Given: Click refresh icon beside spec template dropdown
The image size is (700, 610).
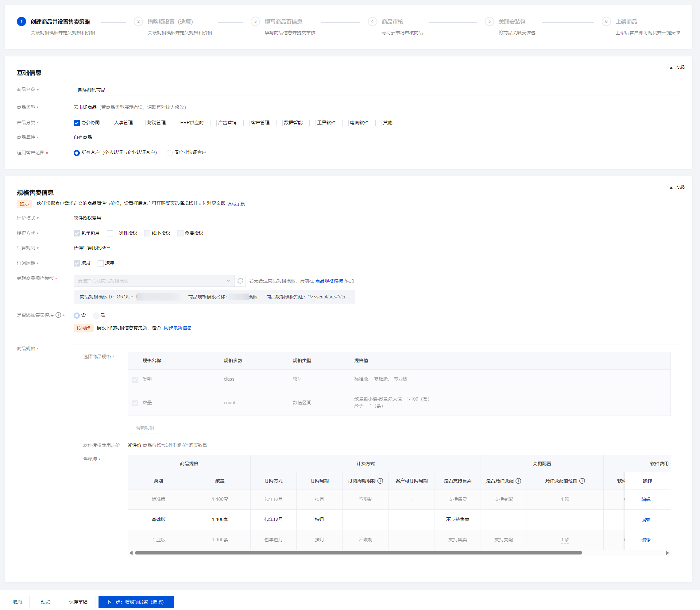Looking at the screenshot, I should [240, 281].
